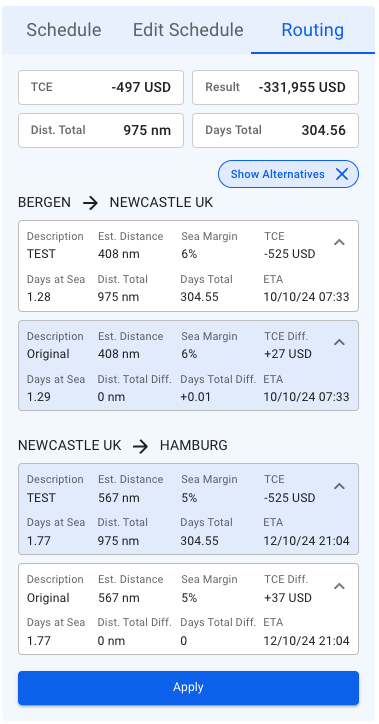Select the Routing tab

[x=313, y=30]
